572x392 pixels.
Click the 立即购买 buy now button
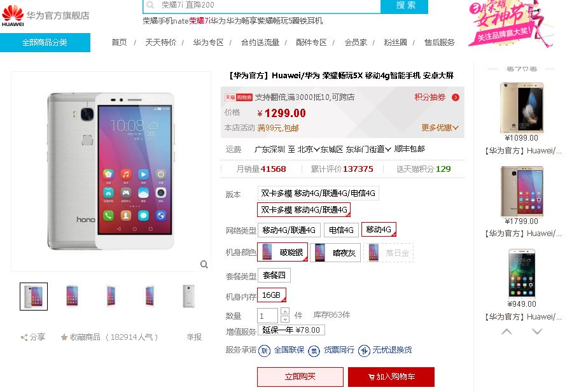point(300,377)
